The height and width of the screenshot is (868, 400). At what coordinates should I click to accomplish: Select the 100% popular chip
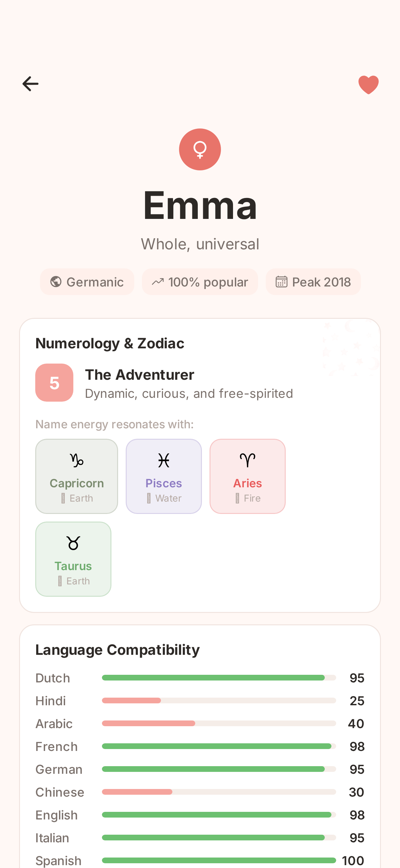click(x=200, y=282)
